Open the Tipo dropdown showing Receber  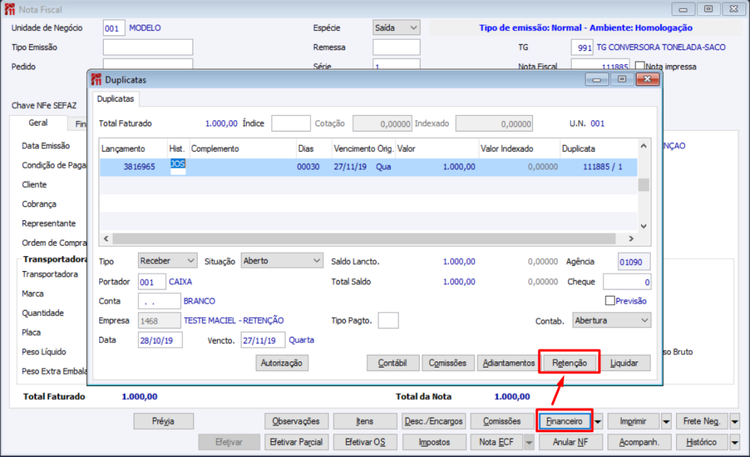point(167,261)
